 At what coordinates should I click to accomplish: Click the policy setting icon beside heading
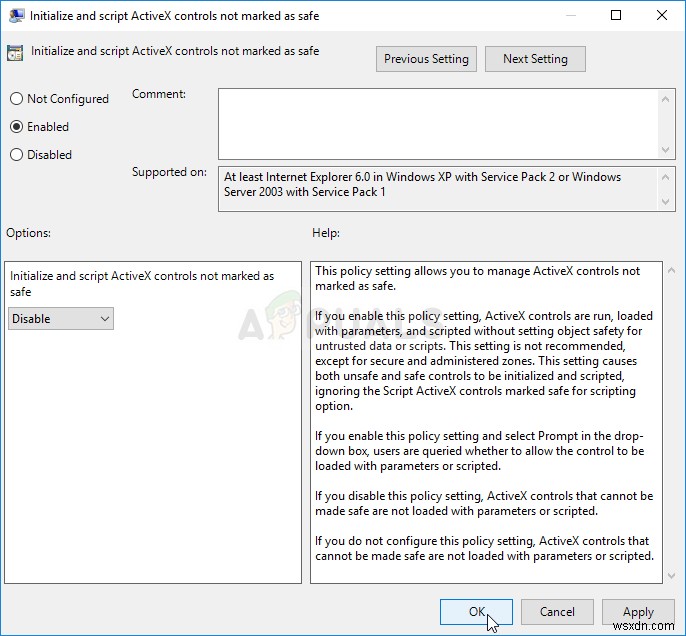click(15, 53)
